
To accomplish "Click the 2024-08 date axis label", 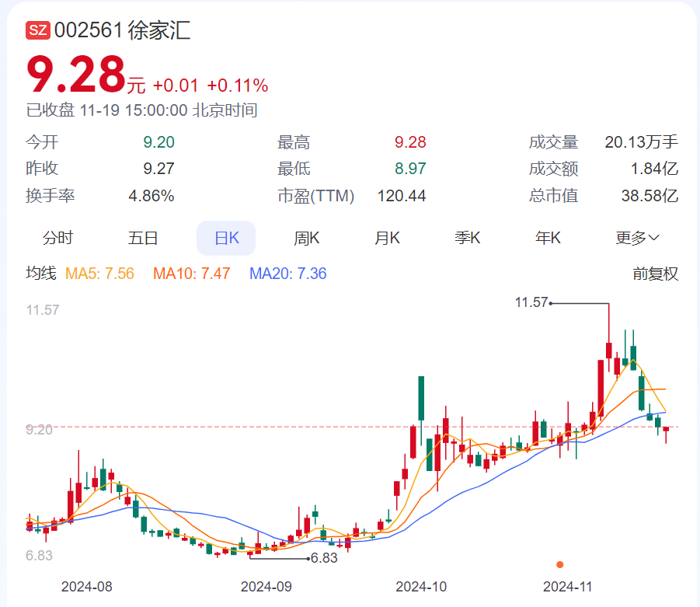I will click(x=86, y=587).
